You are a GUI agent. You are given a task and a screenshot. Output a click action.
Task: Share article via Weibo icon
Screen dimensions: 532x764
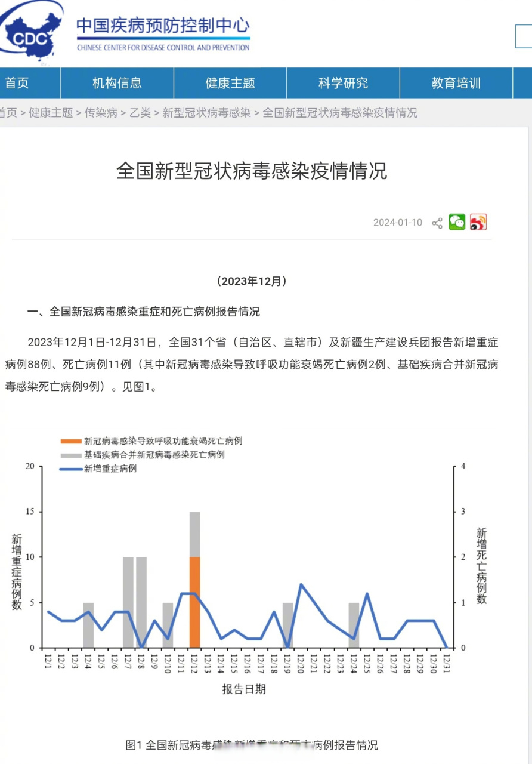[x=478, y=222]
